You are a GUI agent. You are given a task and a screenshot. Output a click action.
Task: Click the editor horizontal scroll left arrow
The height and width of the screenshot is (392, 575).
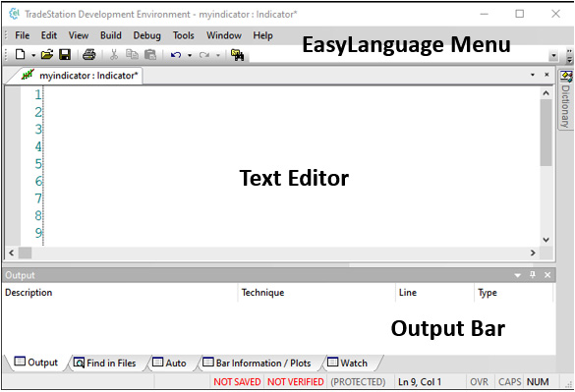click(12, 252)
